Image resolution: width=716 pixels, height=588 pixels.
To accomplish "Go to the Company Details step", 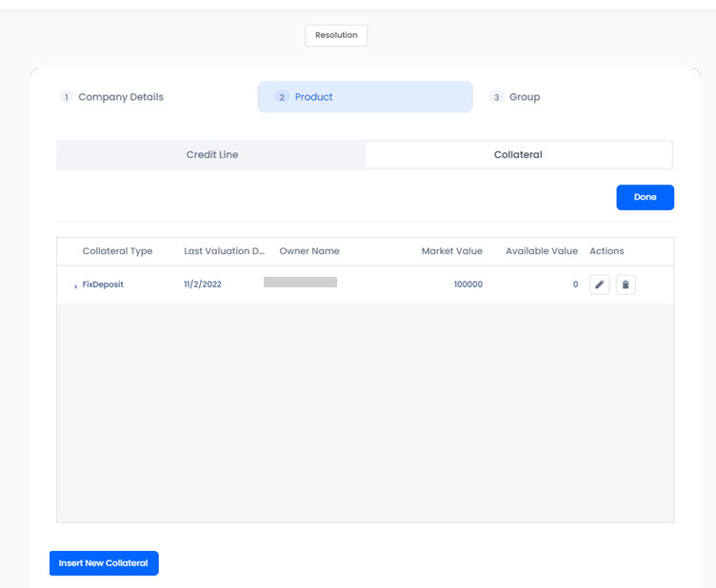I will tap(112, 97).
